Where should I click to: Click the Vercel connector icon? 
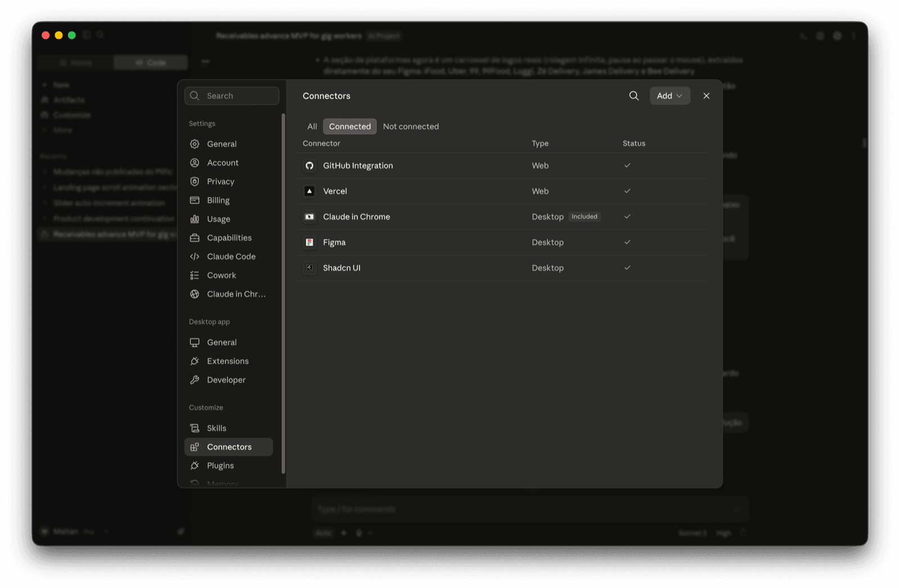click(309, 191)
